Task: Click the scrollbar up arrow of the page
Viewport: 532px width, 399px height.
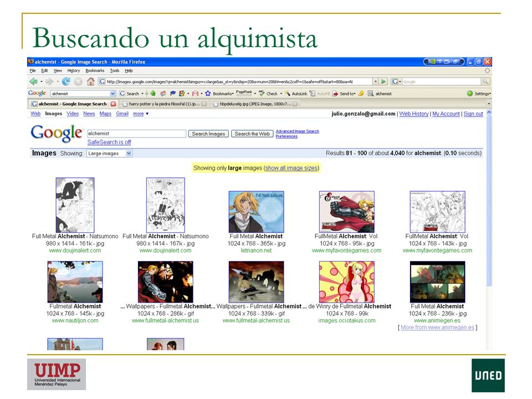Action: 489,112
